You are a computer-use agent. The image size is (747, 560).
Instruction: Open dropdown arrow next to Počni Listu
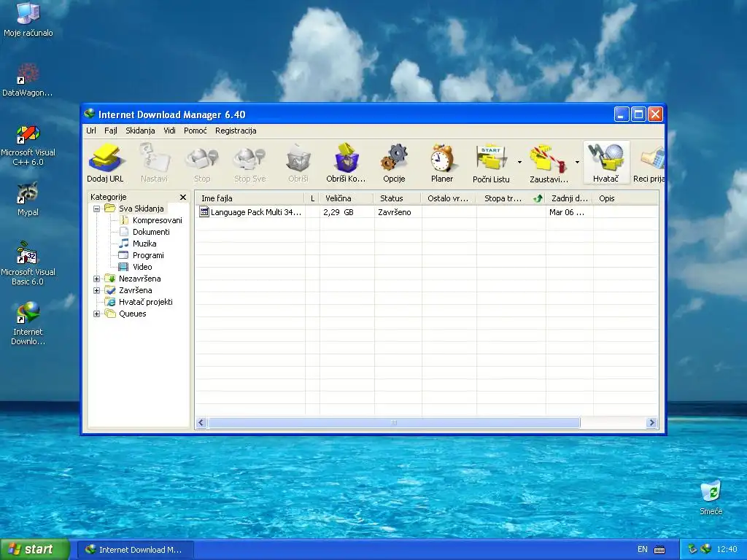(x=519, y=163)
